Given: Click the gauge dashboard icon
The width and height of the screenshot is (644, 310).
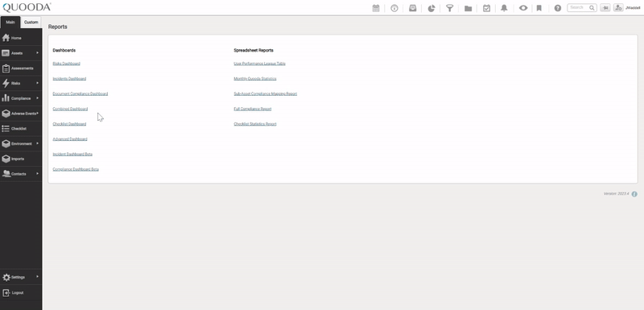Looking at the screenshot, I should (x=394, y=8).
